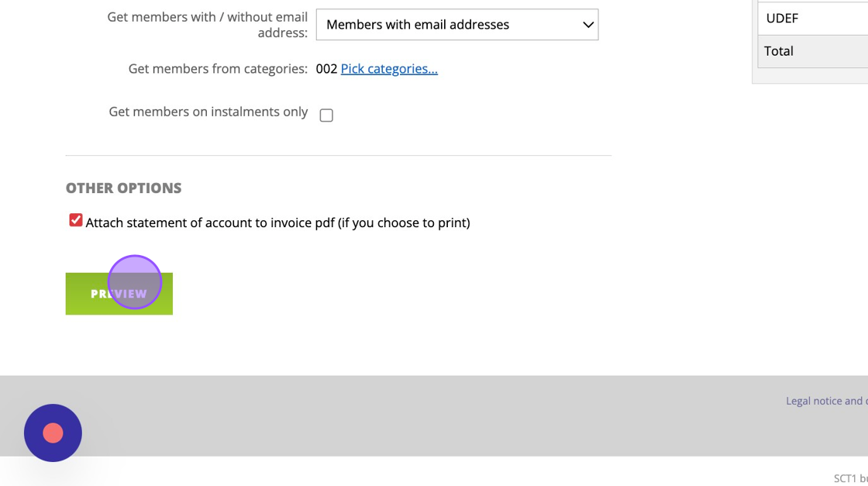The image size is (868, 486).
Task: Click the 'Get members from categories' label
Action: [x=218, y=69]
